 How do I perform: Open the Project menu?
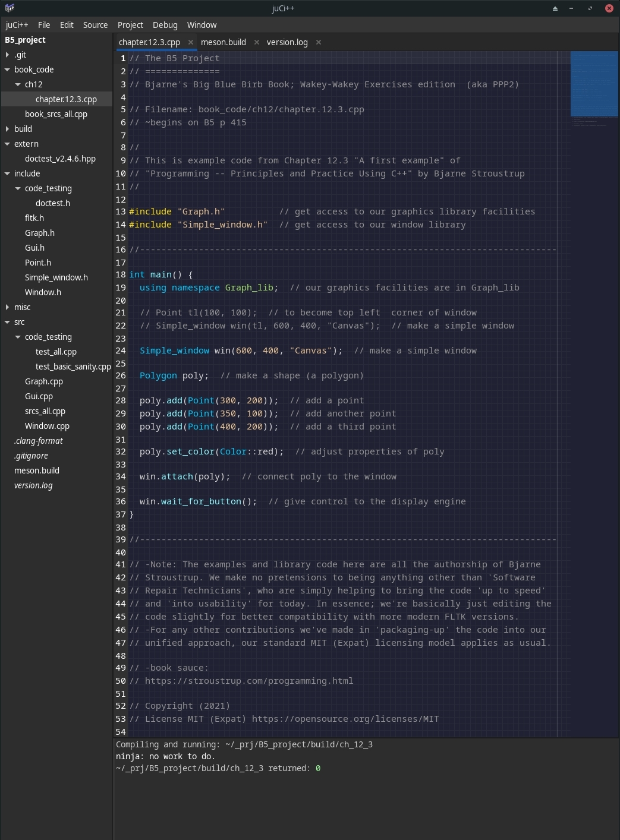click(130, 25)
